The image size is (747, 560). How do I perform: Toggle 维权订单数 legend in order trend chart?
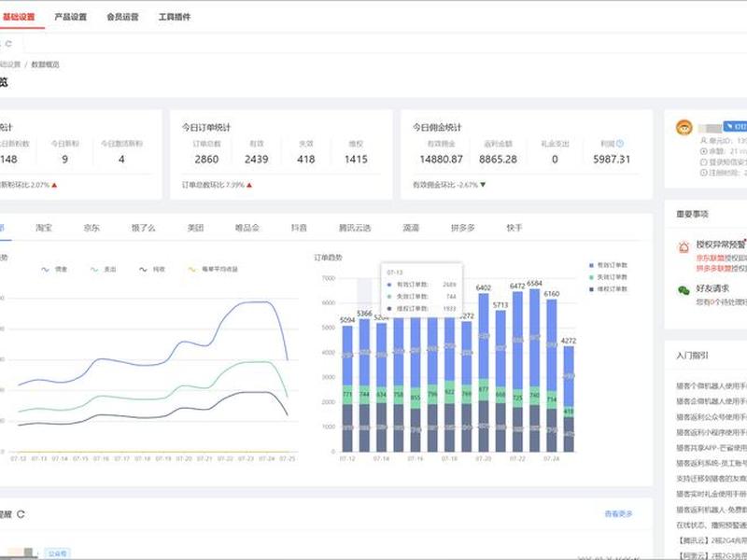click(x=609, y=288)
